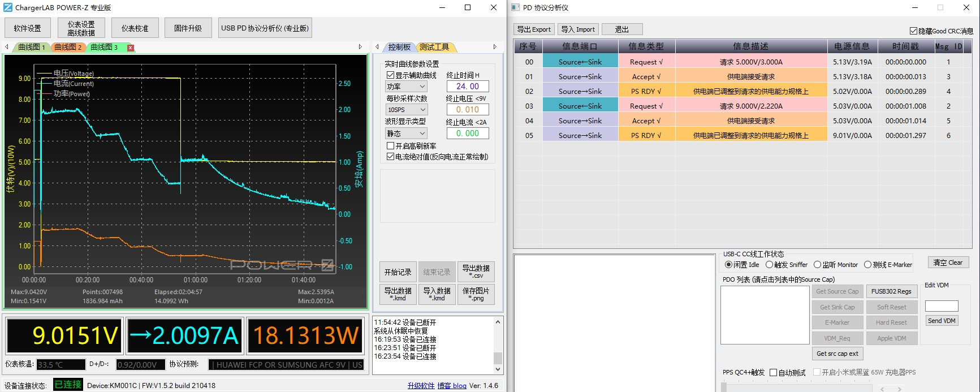
Task: Enable 开启高刷新率 checkbox
Action: pos(390,146)
